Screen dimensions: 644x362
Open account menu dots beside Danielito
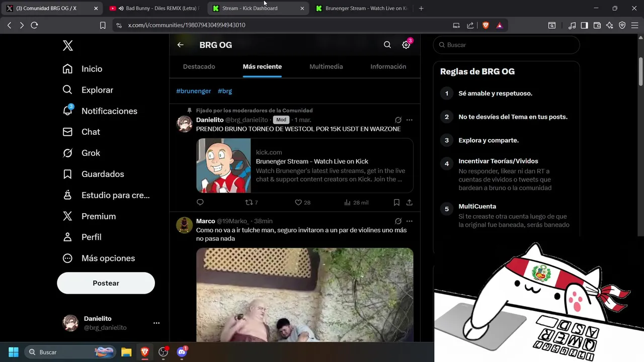coord(156,323)
